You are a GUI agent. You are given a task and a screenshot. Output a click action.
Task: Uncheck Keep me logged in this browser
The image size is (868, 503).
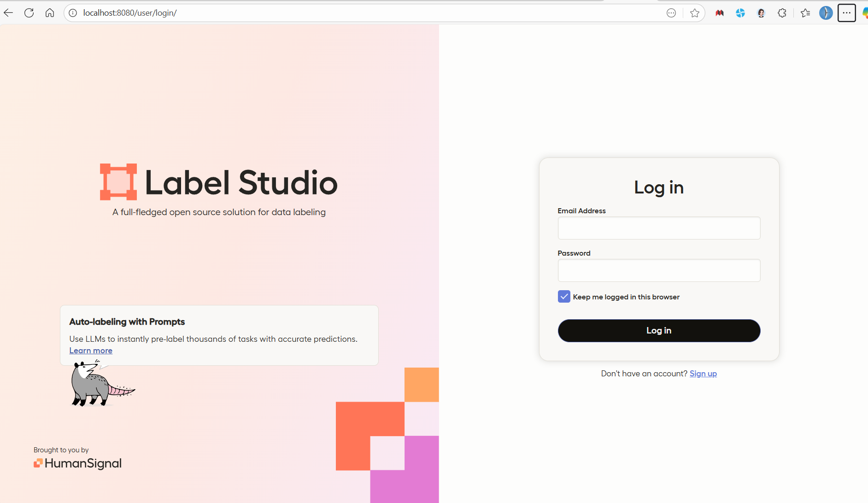(564, 297)
